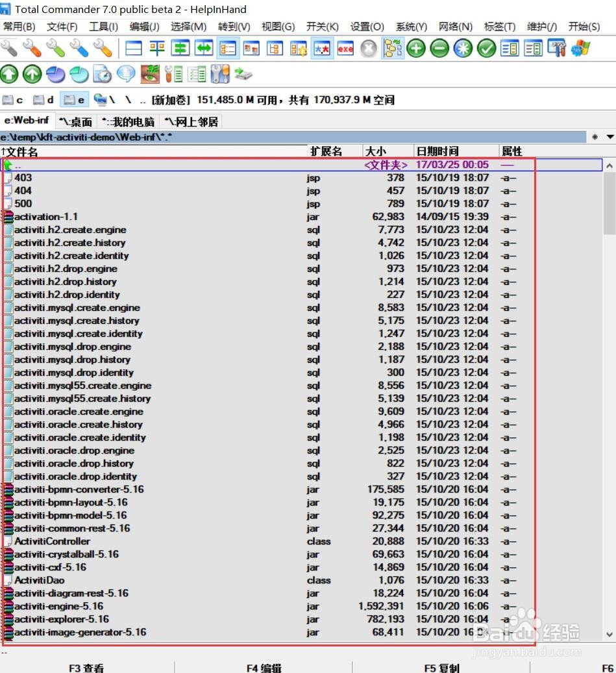
Task: Click the blue wrench toolbar icon
Action: (79, 48)
